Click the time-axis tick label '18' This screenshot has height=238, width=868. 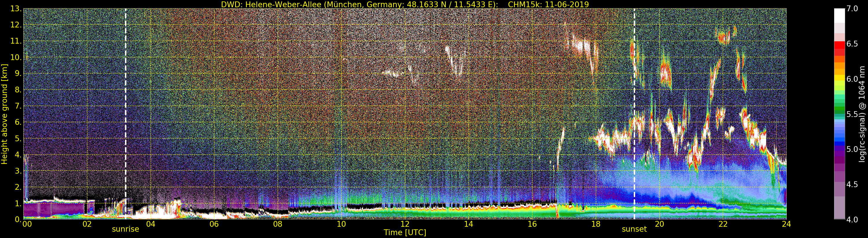coord(596,224)
